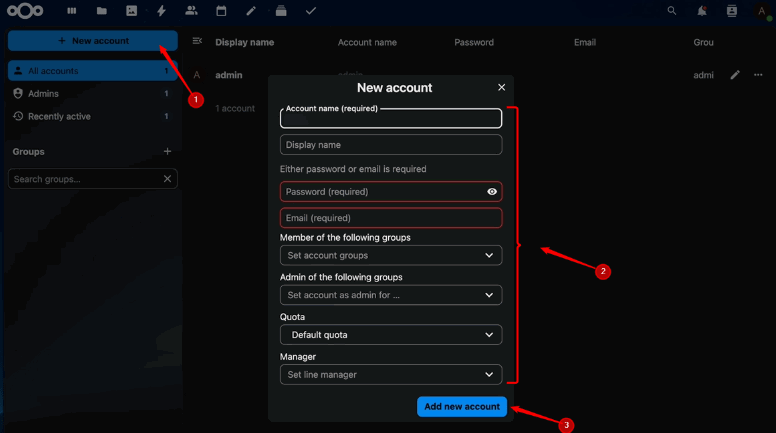Open the Contacts app icon
Image resolution: width=776 pixels, height=433 pixels.
pyautogui.click(x=191, y=10)
